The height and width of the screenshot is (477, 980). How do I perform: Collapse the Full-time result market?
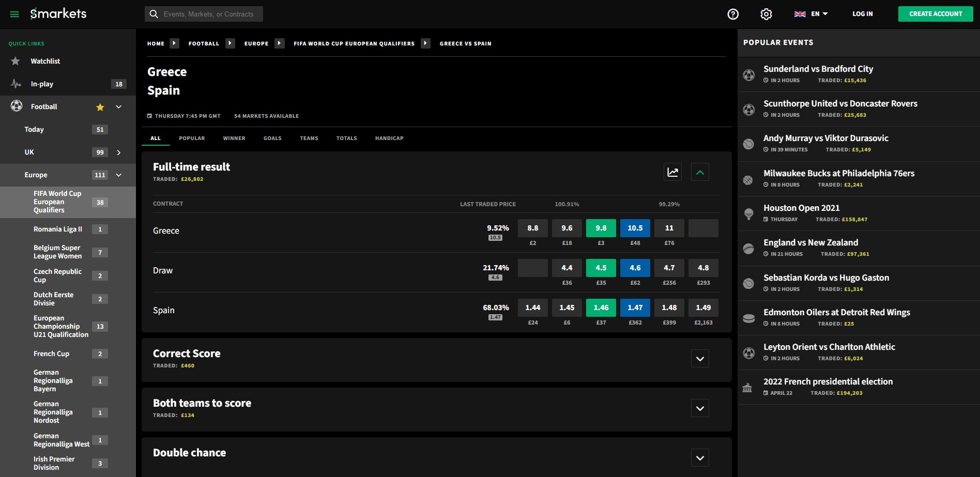[700, 172]
